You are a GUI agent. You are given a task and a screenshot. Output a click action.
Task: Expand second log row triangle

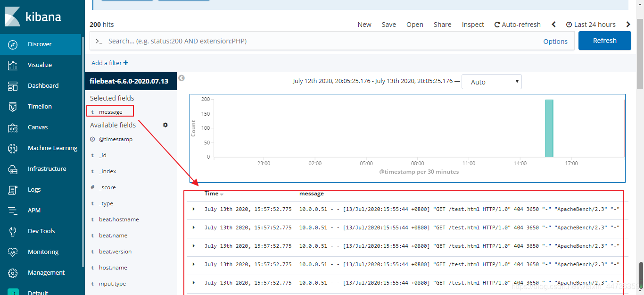point(193,228)
